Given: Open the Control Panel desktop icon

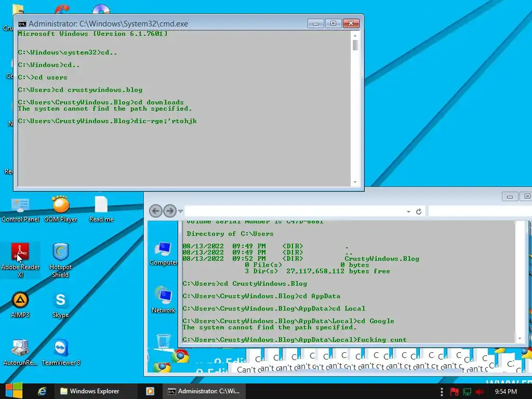Looking at the screenshot, I should point(20,210).
